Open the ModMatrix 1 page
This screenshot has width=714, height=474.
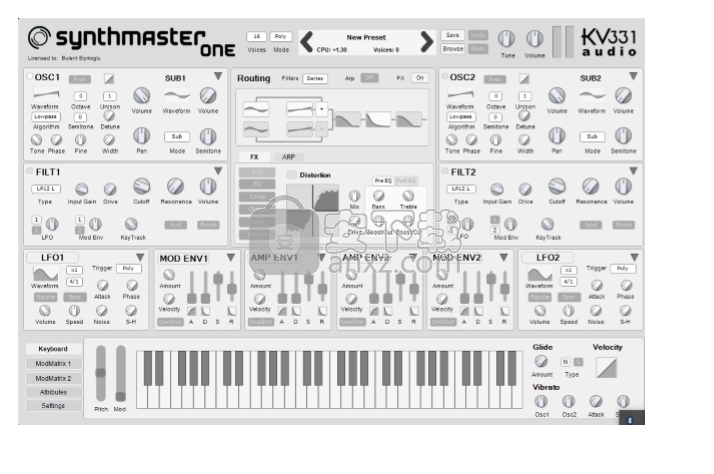[53, 363]
